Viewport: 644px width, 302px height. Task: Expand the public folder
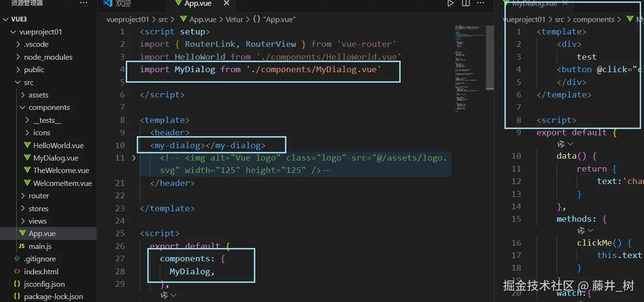(18, 70)
